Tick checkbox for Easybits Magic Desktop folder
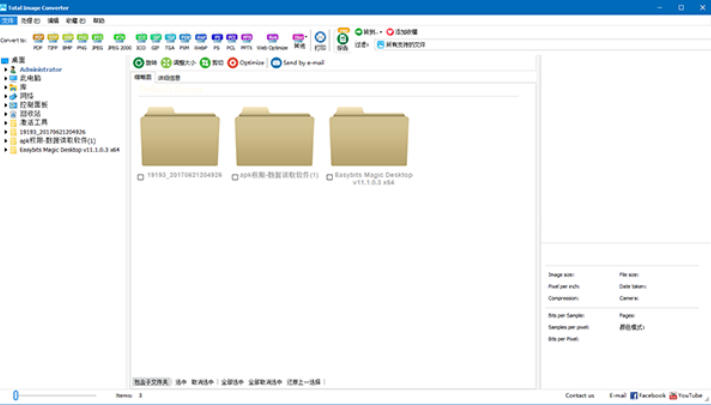 [x=330, y=177]
